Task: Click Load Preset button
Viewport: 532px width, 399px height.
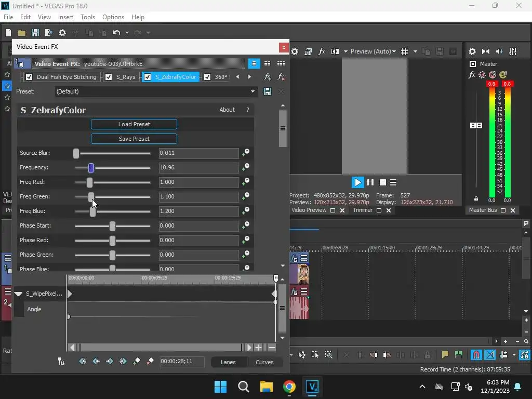Action: (134, 124)
